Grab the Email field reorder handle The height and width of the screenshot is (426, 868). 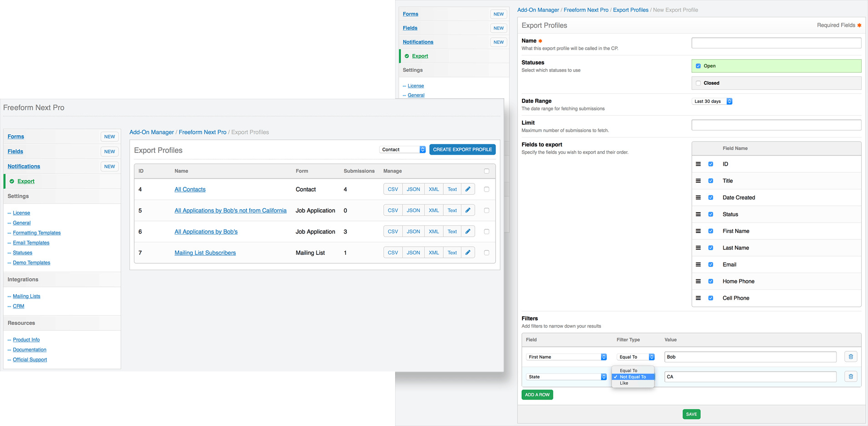tap(698, 264)
